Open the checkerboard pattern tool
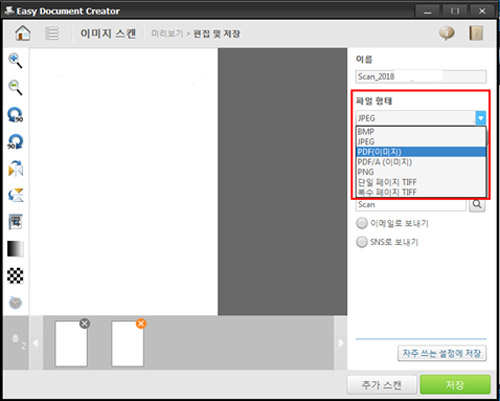500x401 pixels. pyautogui.click(x=15, y=276)
